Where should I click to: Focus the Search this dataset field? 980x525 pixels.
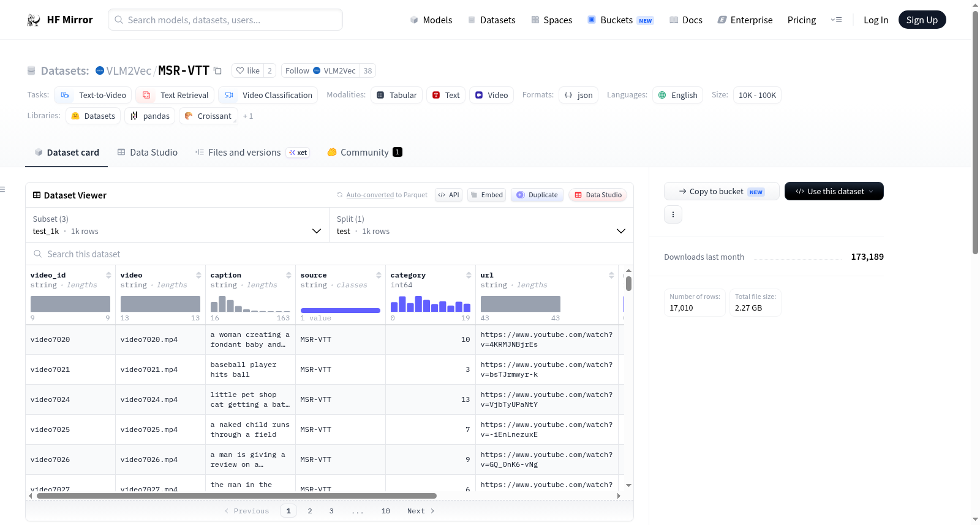point(330,254)
